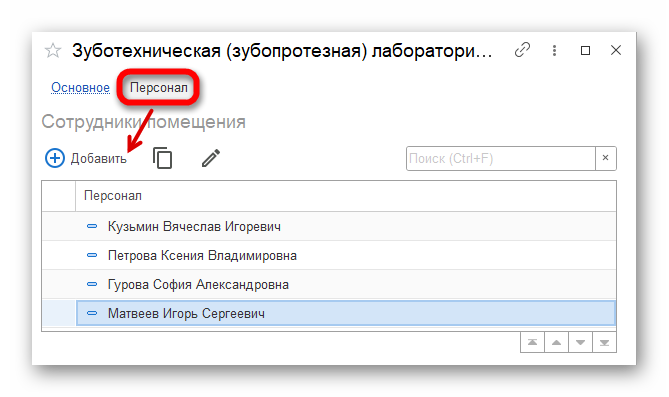Move up one row with up arrow

[x=556, y=342]
